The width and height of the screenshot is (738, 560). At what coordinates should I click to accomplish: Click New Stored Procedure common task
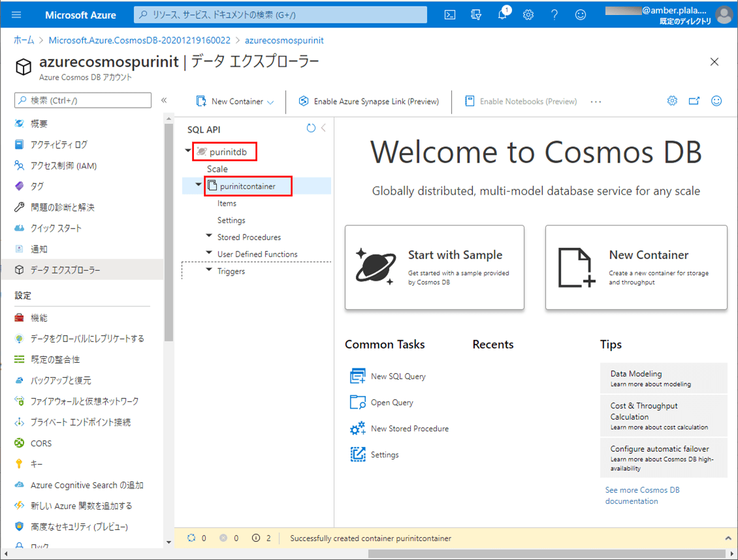click(399, 428)
